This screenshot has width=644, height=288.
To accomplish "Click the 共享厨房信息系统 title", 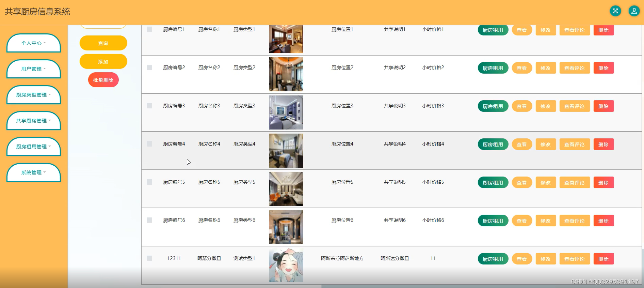I will tap(37, 12).
